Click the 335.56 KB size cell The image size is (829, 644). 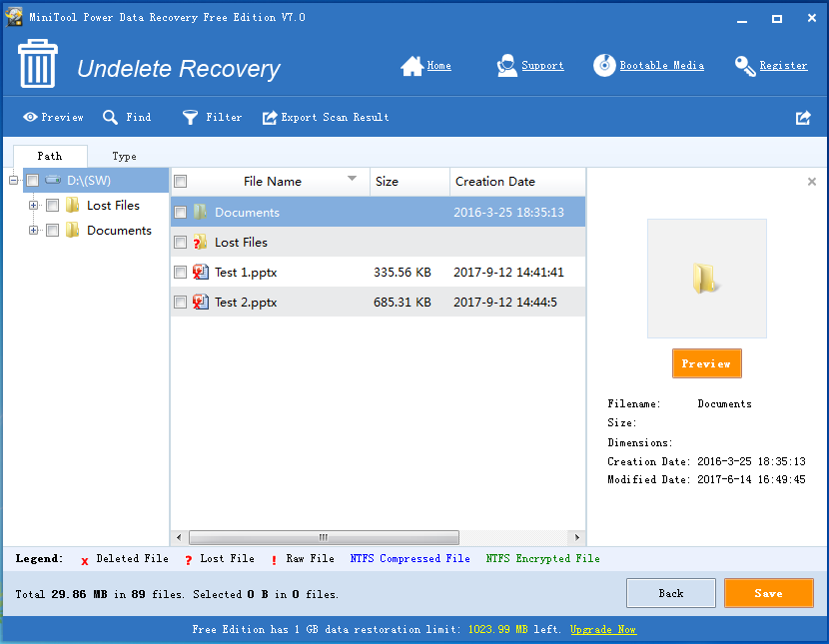coord(403,272)
